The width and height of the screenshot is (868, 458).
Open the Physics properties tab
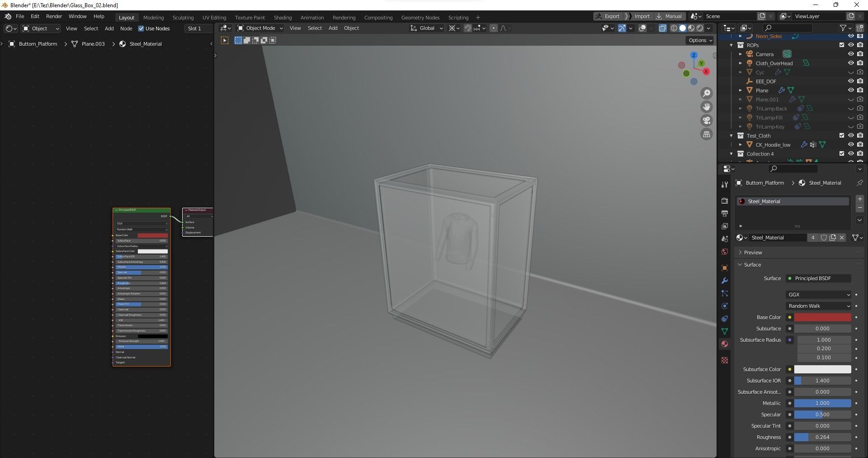click(725, 306)
